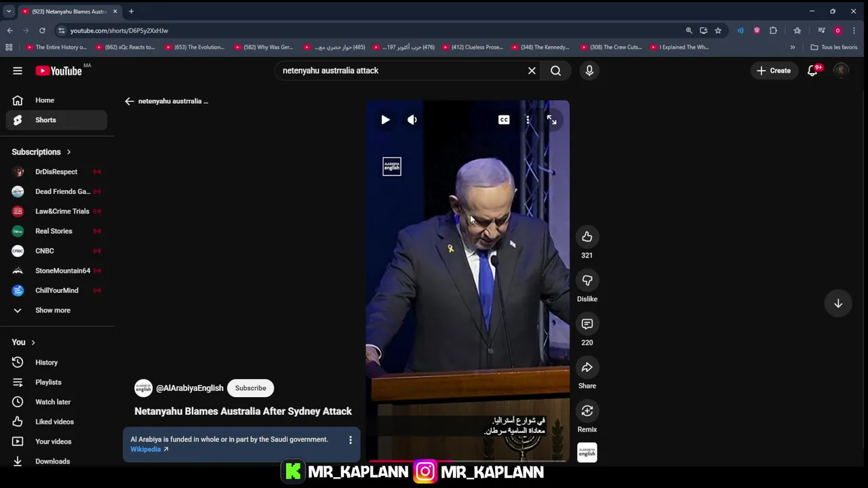868x488 pixels.
Task: Open the Wikipedia link in the info panel
Action: click(x=149, y=449)
